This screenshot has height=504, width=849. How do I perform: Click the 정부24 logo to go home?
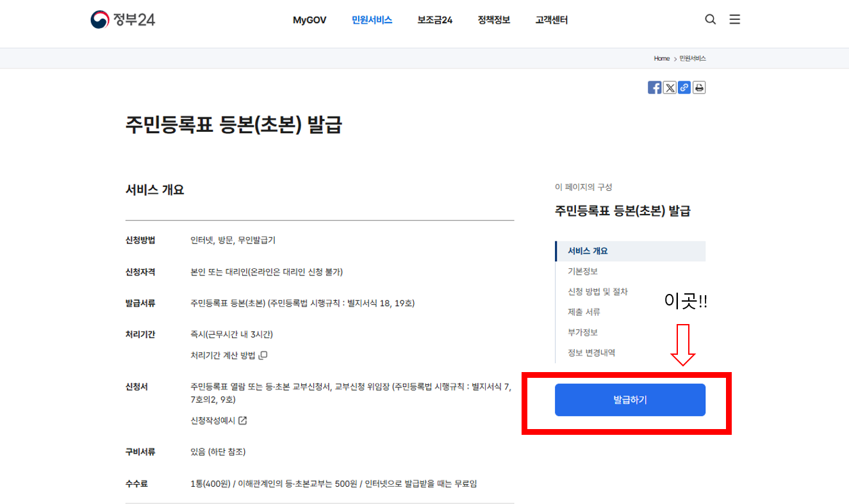(x=122, y=19)
